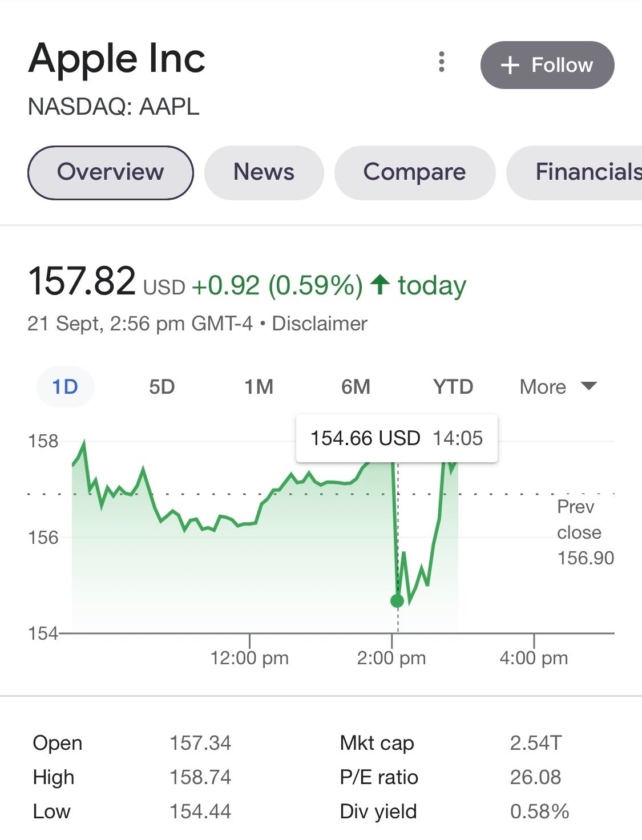Open the Disclaimer link
Viewport: 642px width, 840px height.
point(320,324)
